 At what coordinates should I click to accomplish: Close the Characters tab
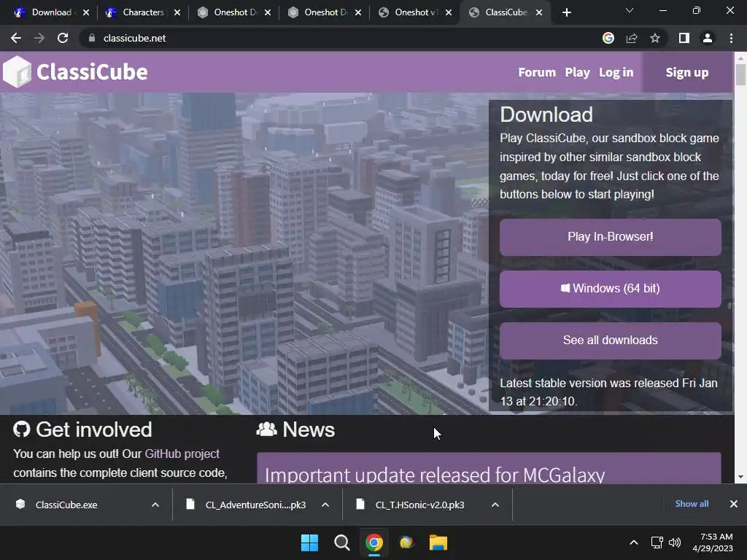[x=177, y=12]
